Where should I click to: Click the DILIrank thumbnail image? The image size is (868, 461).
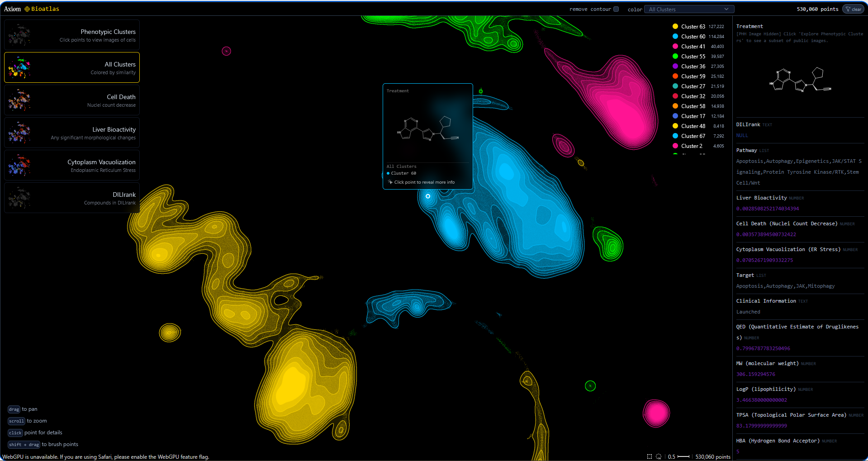coord(19,198)
